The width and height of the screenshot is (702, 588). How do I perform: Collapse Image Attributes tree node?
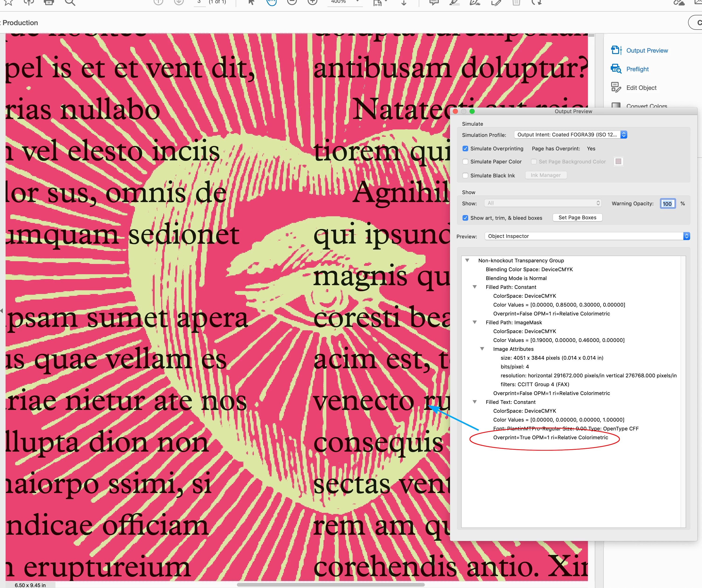482,349
